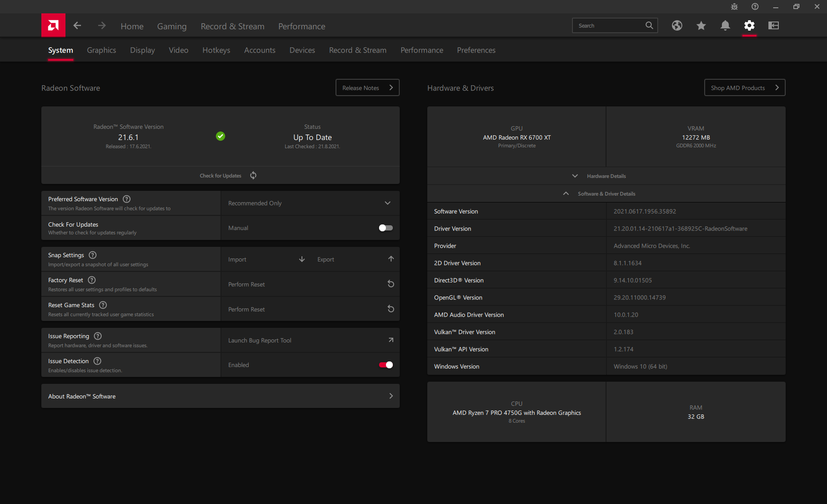Click the Search input field
Screen dimensions: 827x504
[x=609, y=26]
